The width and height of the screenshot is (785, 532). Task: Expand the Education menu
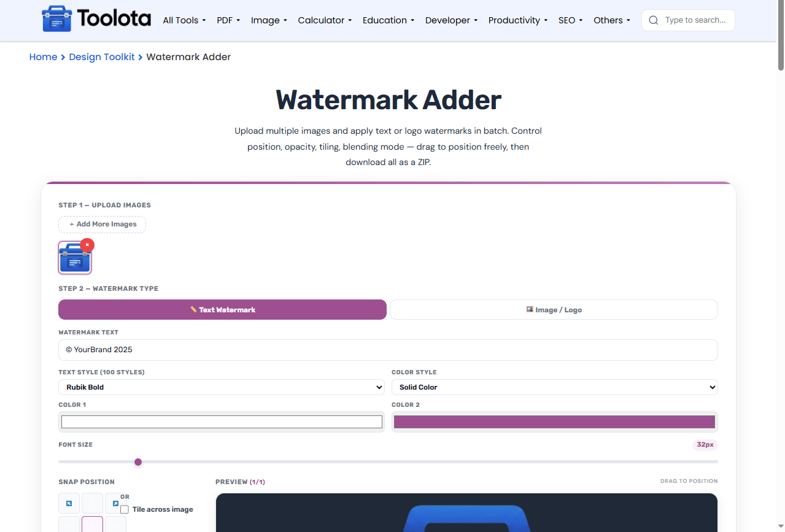pyautogui.click(x=389, y=20)
